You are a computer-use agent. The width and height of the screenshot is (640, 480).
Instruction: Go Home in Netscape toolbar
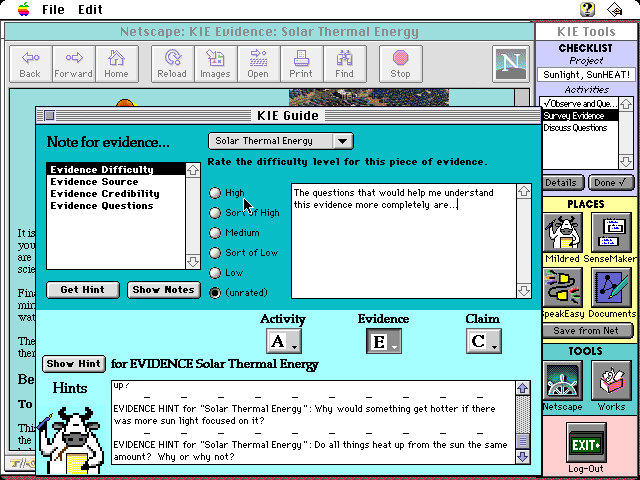click(116, 64)
